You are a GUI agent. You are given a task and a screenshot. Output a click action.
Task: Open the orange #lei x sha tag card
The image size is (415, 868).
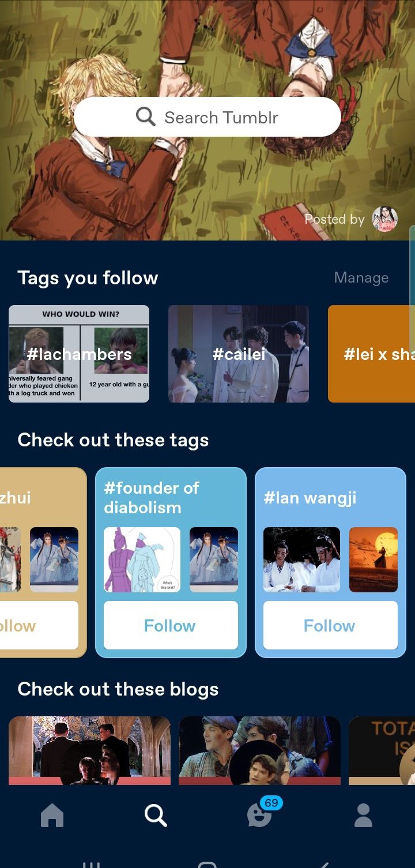point(371,354)
